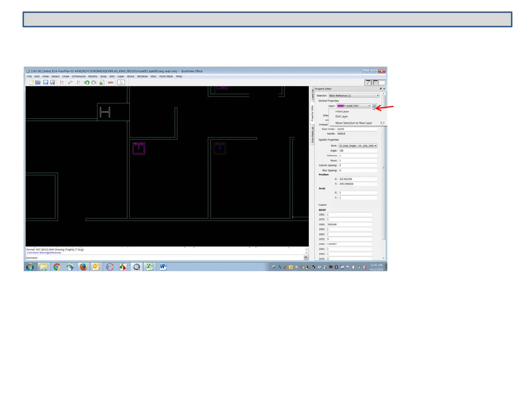The image size is (532, 399).
Task: Expand the Layer P-SANR-FIXT dropdown
Action: click(x=354, y=106)
